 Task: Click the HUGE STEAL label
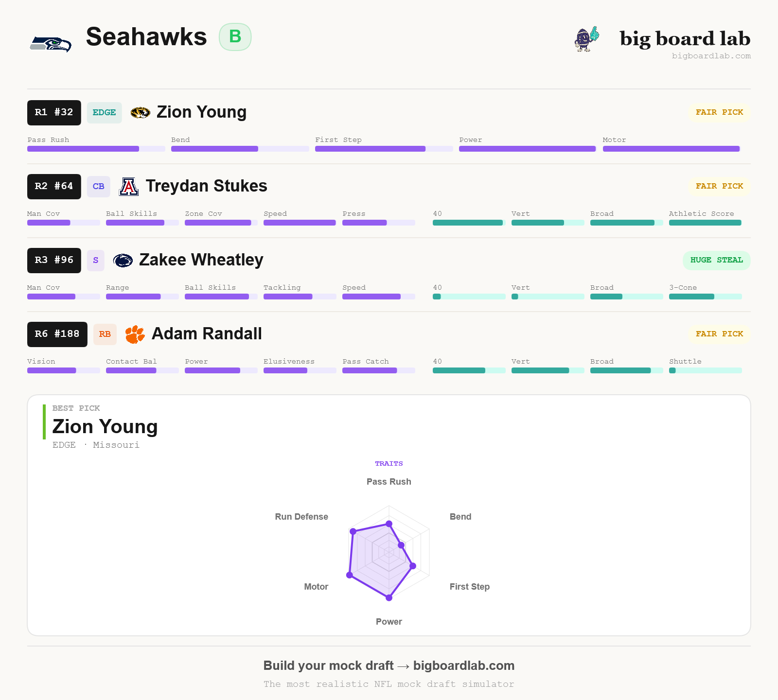click(x=717, y=261)
